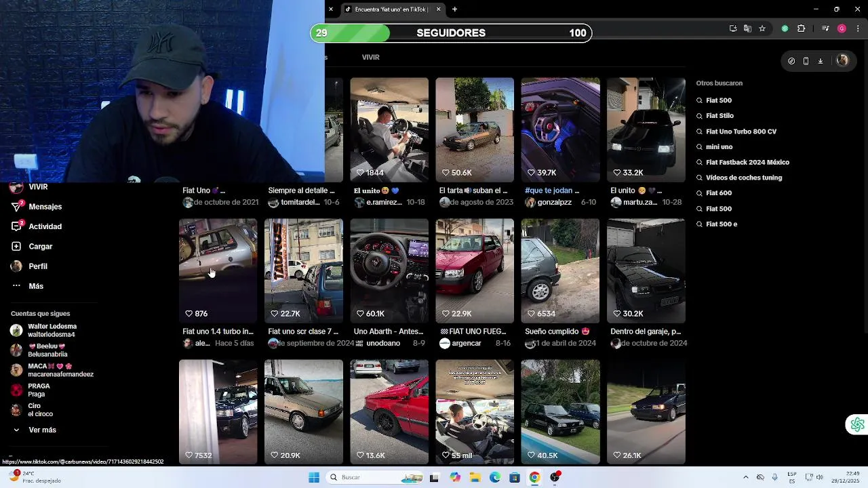Screen dimensions: 868x488
Task: Open Perfil from the sidebar
Action: tap(30, 266)
